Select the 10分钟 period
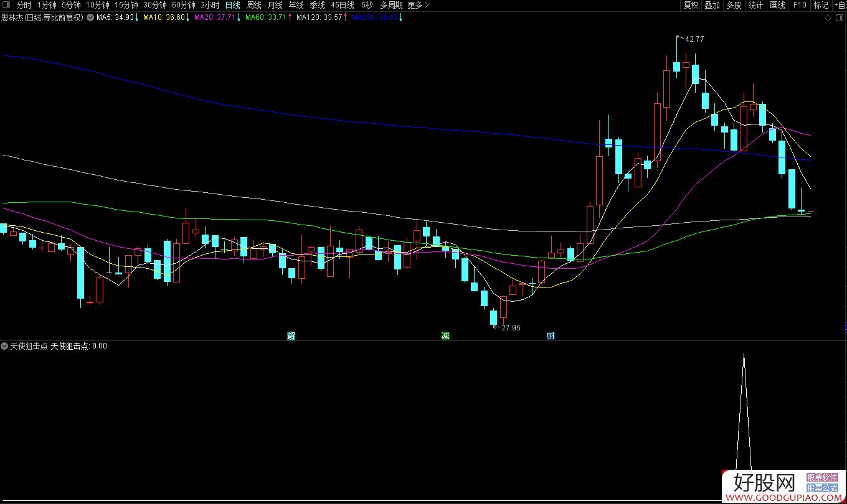847x504 pixels. pyautogui.click(x=97, y=5)
